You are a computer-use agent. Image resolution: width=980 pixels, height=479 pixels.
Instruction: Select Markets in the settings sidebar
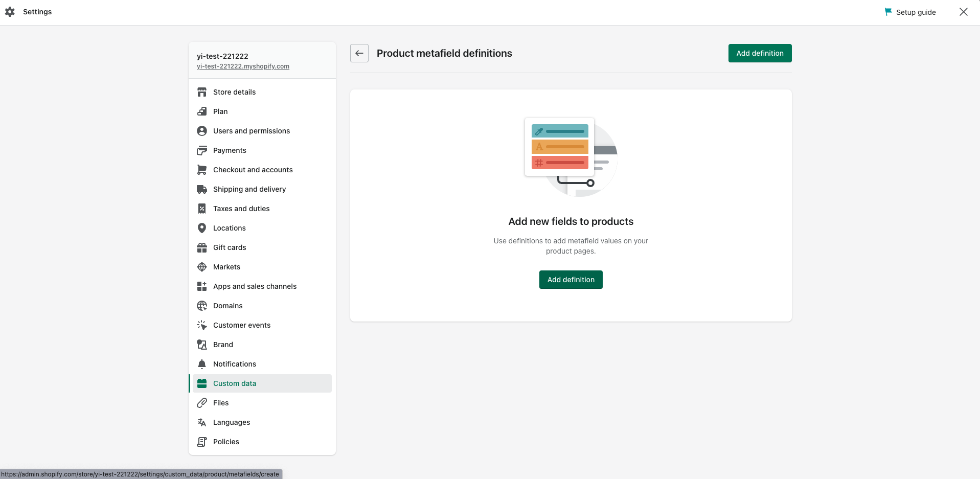click(226, 267)
